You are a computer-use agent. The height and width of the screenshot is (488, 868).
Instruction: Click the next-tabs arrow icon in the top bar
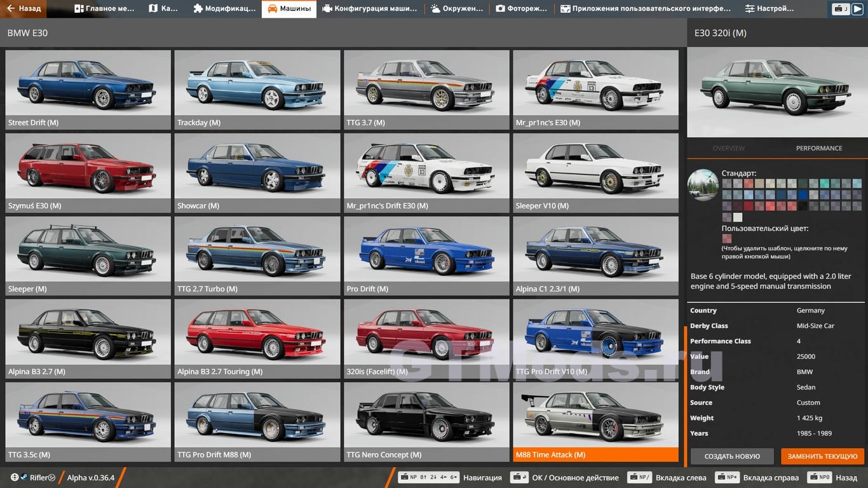click(x=859, y=9)
